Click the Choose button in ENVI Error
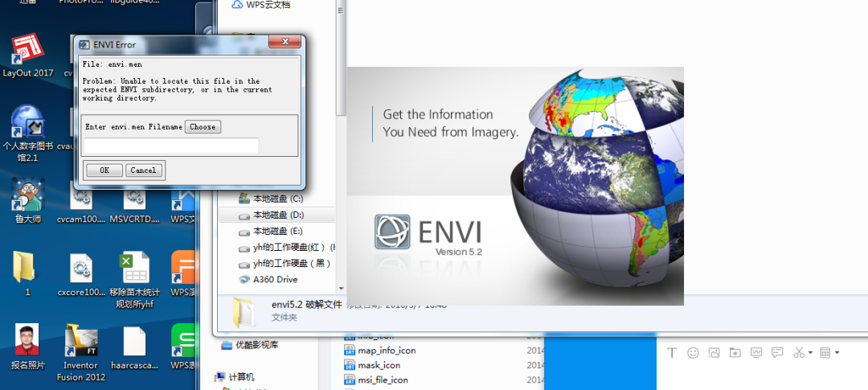Viewport: 868px width, 390px height. [x=203, y=127]
